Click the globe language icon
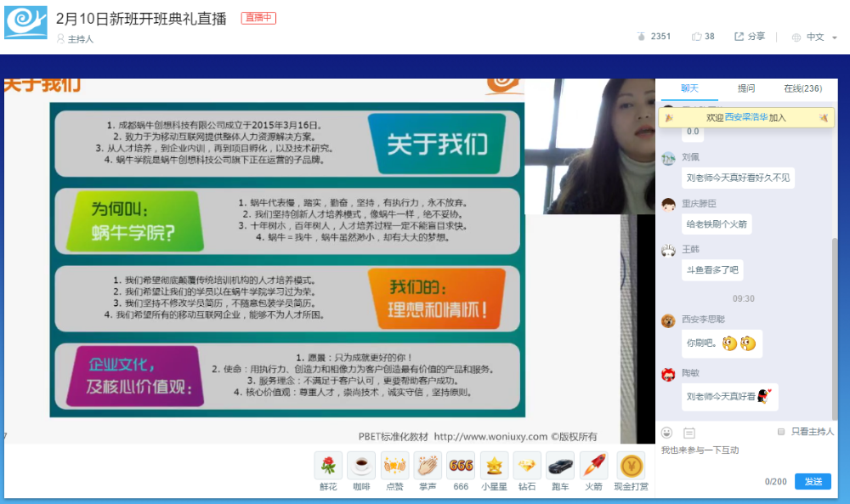 pos(796,37)
